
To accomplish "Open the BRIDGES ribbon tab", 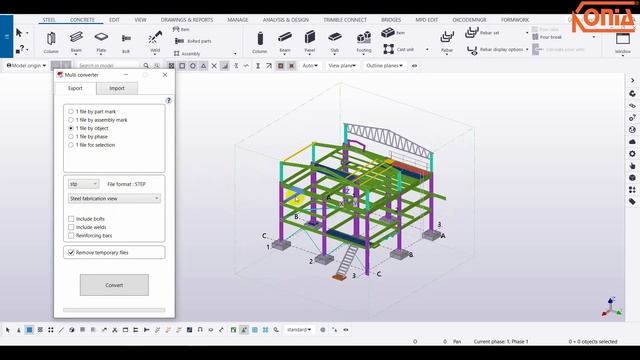I will (391, 20).
